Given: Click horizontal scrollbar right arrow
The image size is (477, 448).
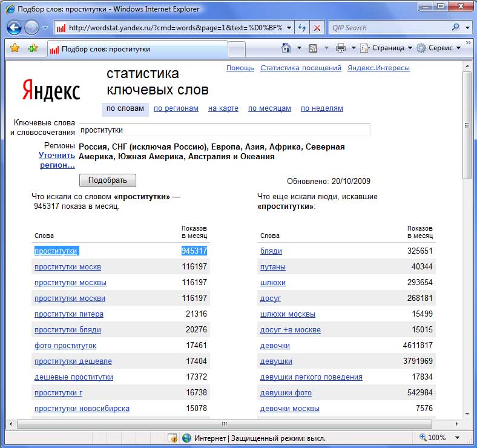Looking at the screenshot, I should [x=456, y=424].
